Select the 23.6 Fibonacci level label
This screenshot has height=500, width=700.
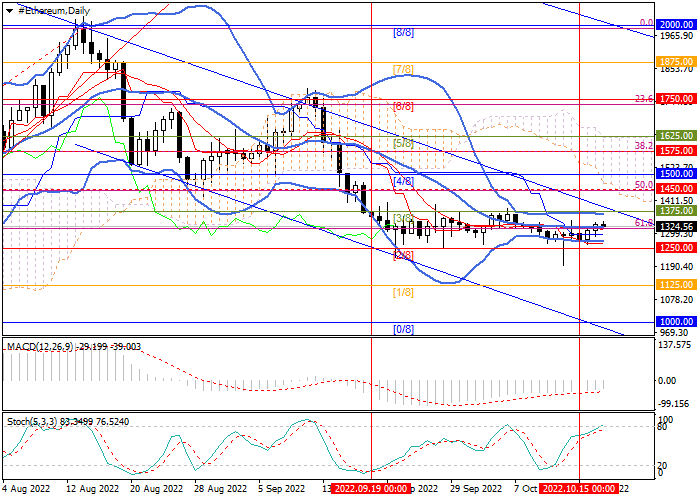tap(645, 99)
